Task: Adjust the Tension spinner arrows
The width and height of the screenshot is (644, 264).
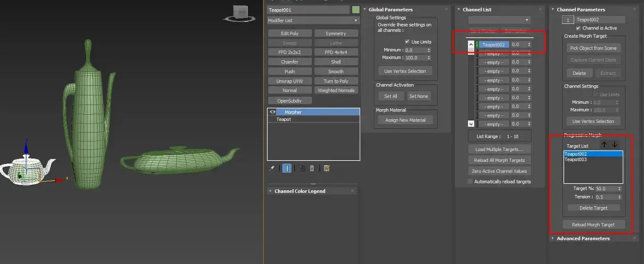Action: pyautogui.click(x=619, y=197)
